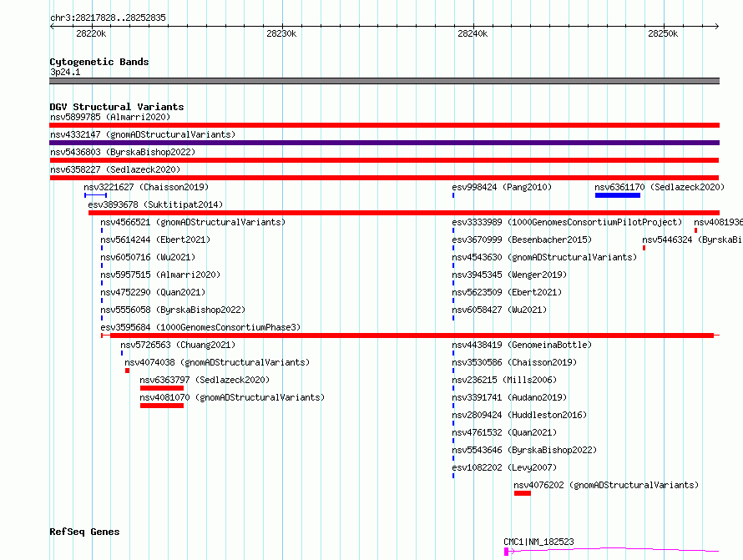Click the red nsv4081070 gnomAD bar
The width and height of the screenshot is (743, 560).
[162, 406]
